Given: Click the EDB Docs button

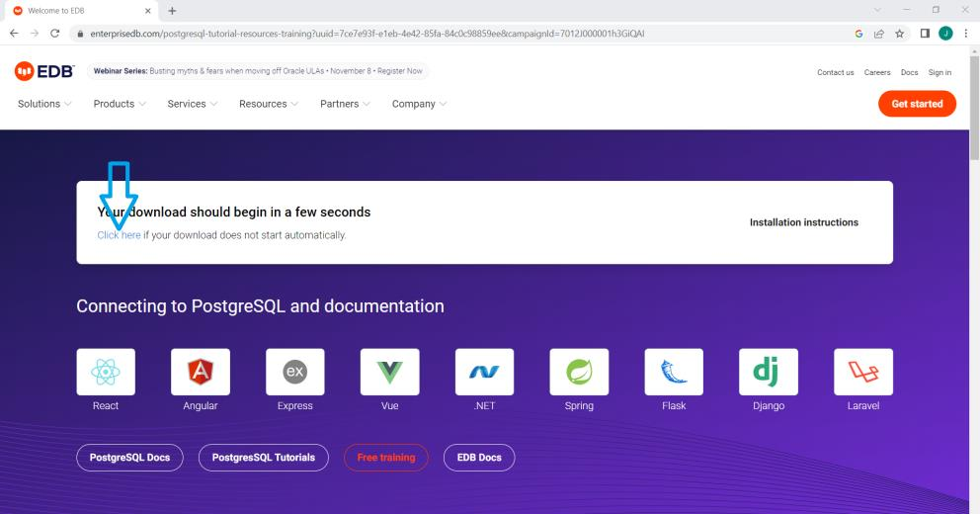Looking at the screenshot, I should pos(479,458).
